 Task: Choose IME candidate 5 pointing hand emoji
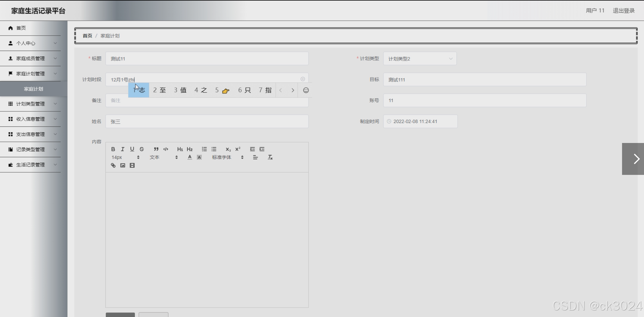222,90
